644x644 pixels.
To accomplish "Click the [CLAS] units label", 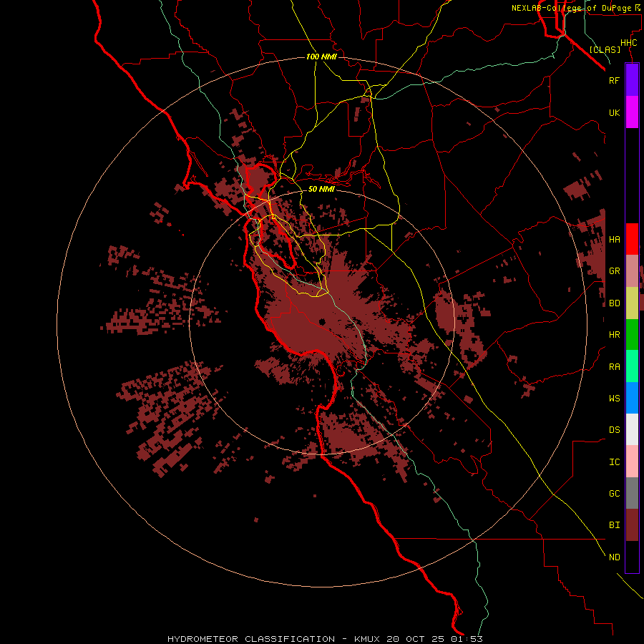I will point(605,49).
